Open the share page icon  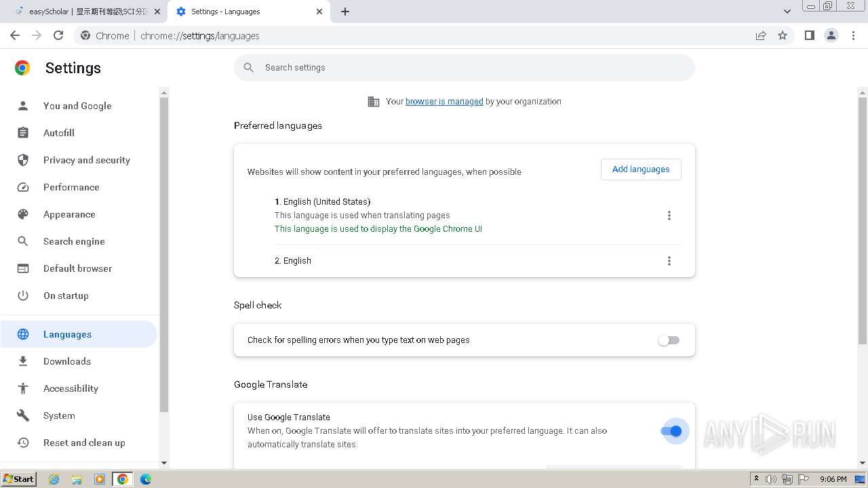[761, 36]
